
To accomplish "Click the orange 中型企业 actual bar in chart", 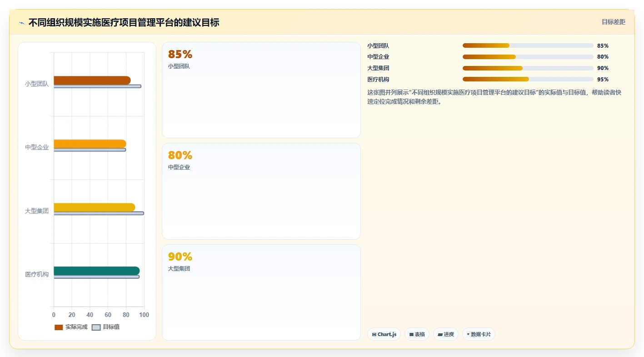I will [90, 144].
